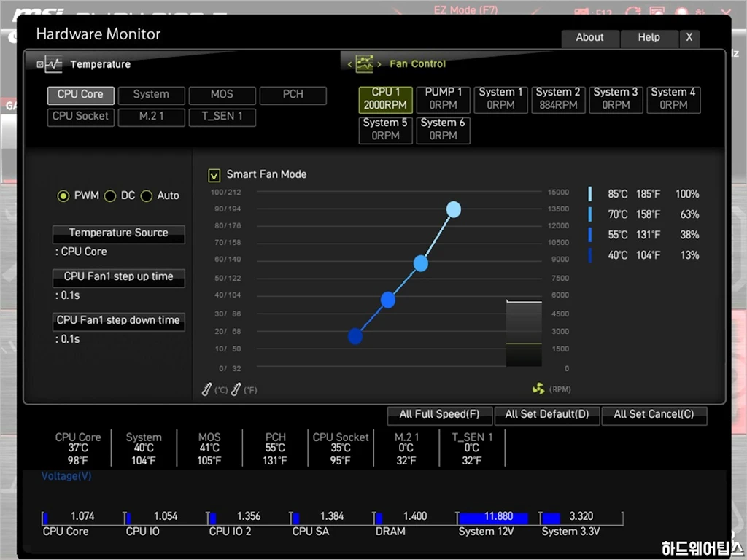Click All Set Cancel(C) button
This screenshot has height=560, width=747.
pyautogui.click(x=654, y=415)
